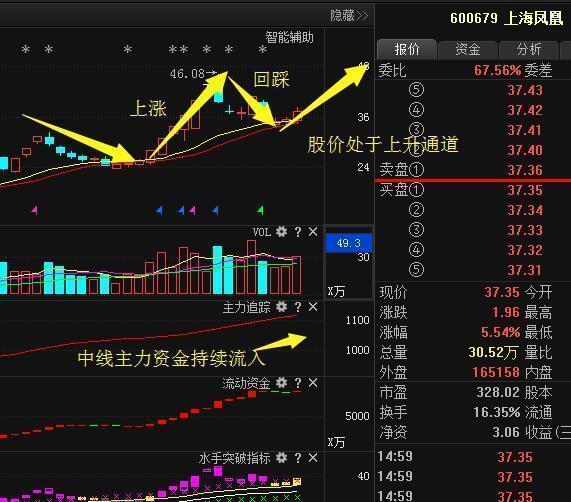Click the 智能辅助 label
The width and height of the screenshot is (571, 502).
(x=289, y=37)
